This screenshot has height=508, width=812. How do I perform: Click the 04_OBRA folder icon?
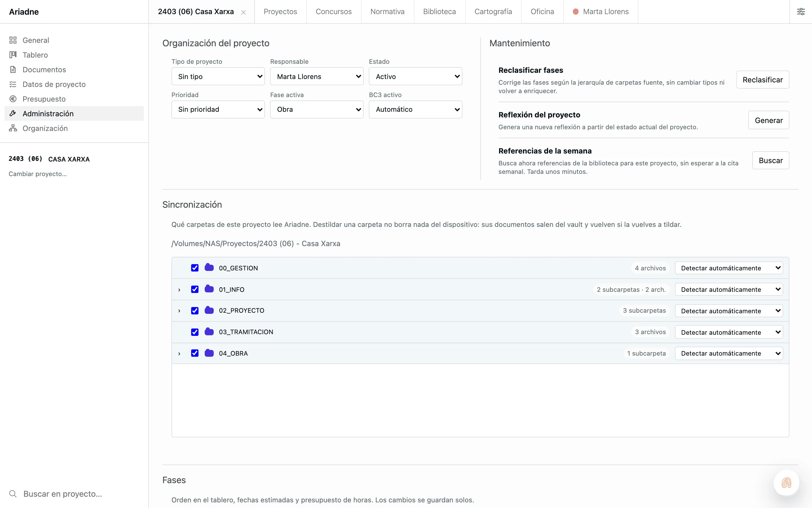209,353
